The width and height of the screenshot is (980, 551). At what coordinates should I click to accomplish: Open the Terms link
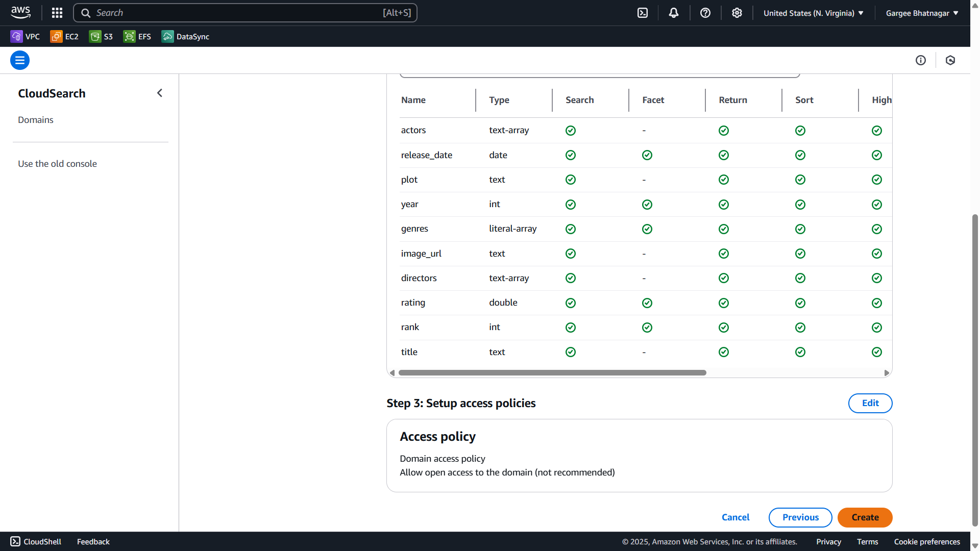tap(868, 541)
